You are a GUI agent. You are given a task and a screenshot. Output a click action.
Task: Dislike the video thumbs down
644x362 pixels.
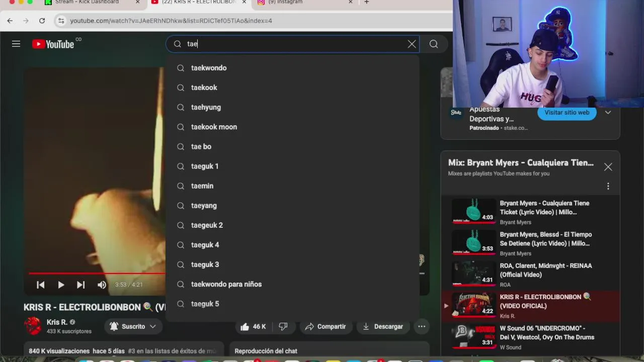(x=283, y=326)
